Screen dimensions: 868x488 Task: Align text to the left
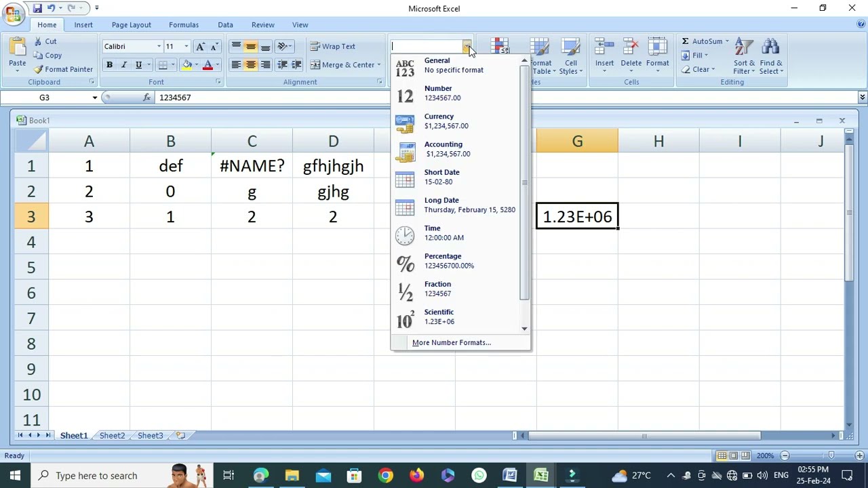pyautogui.click(x=236, y=65)
